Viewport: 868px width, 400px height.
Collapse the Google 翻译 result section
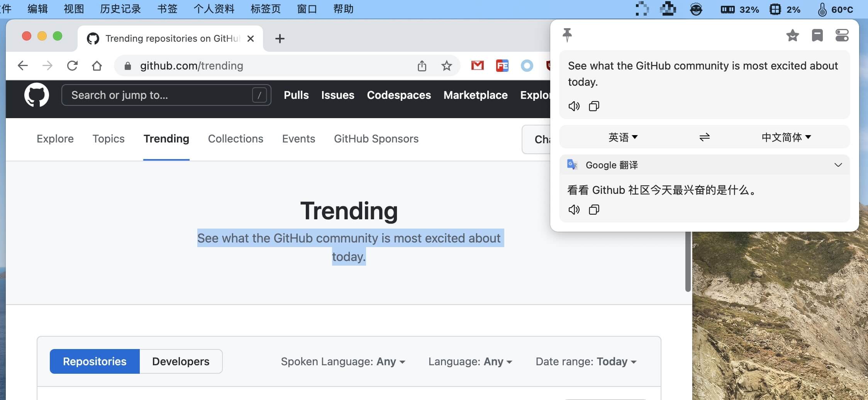pos(838,165)
